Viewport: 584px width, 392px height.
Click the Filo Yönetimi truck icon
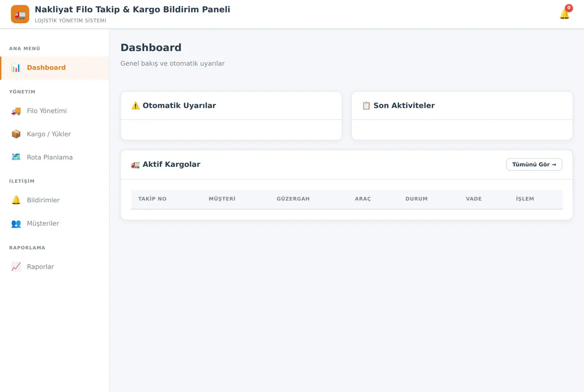click(16, 111)
